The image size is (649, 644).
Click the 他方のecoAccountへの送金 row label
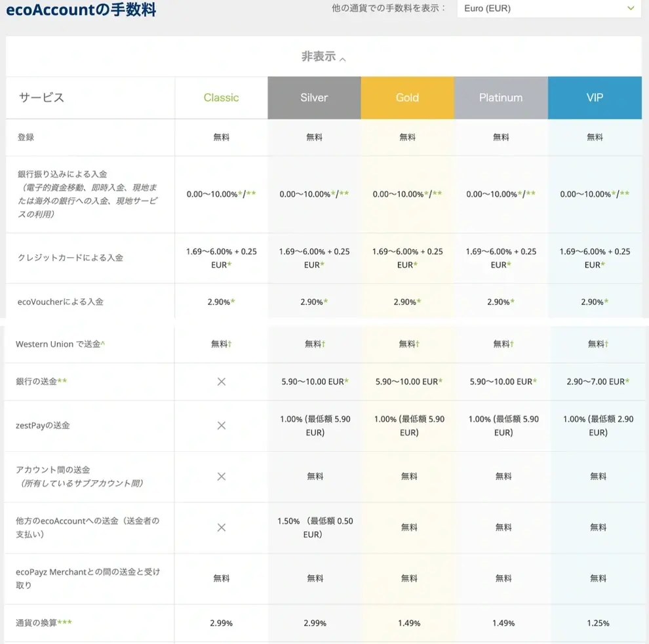[87, 527]
